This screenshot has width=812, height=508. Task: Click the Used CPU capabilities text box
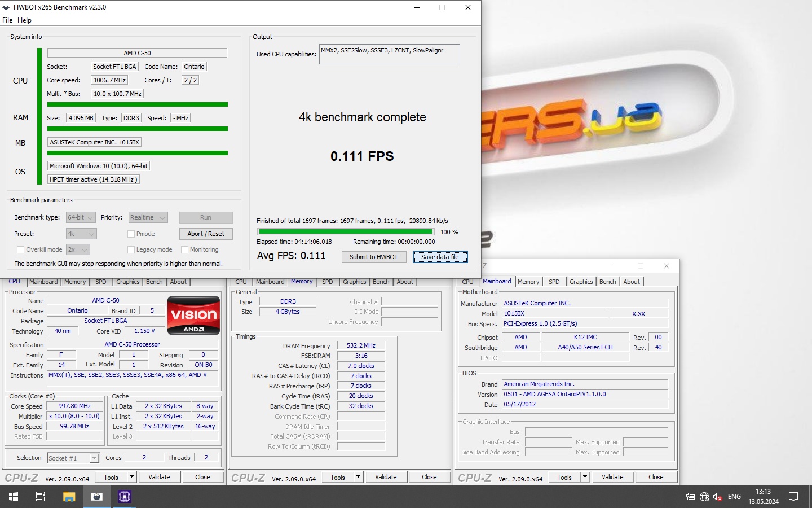(390, 54)
